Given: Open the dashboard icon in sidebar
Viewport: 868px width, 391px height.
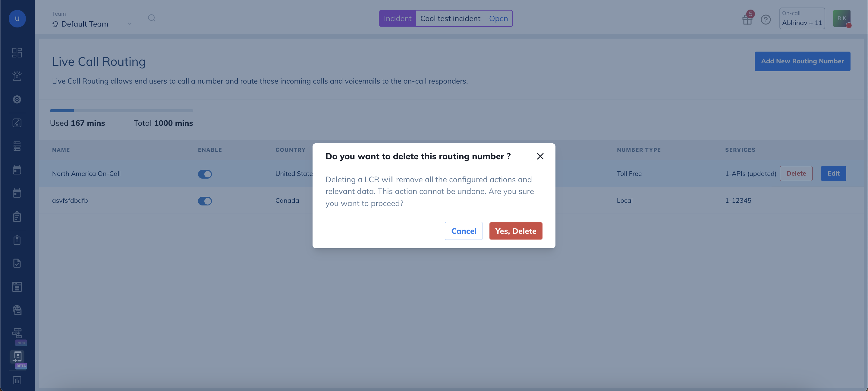Looking at the screenshot, I should pyautogui.click(x=17, y=52).
